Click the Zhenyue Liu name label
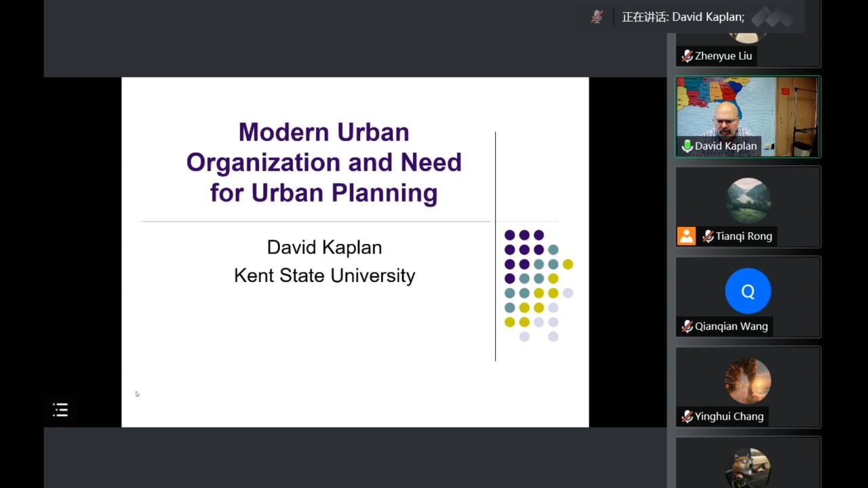 (723, 56)
